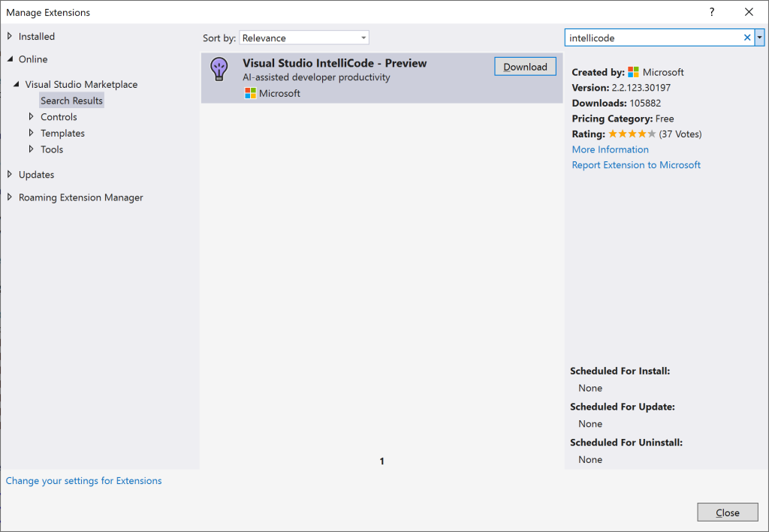The height and width of the screenshot is (532, 769).
Task: Clear the search box using the X icon
Action: coord(746,37)
